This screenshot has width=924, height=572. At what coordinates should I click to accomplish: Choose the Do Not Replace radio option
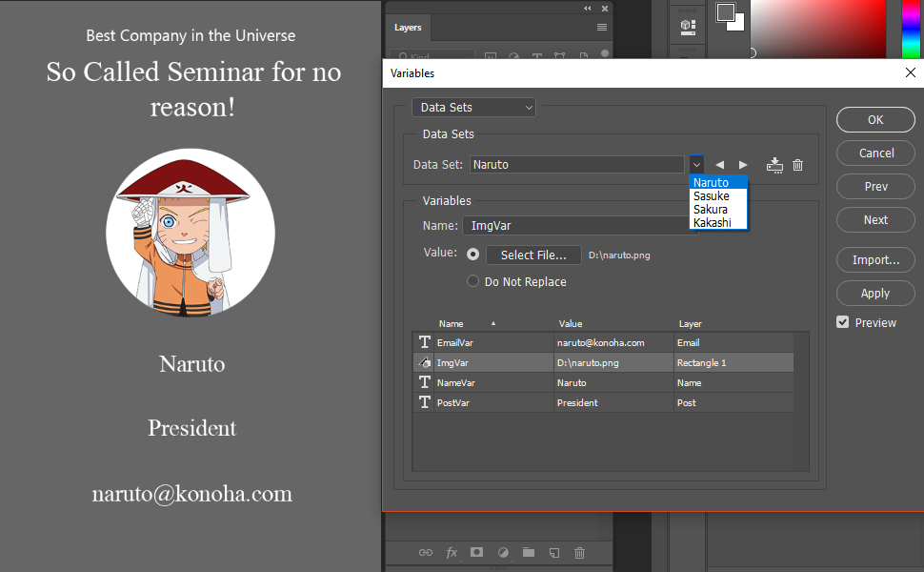coord(472,281)
